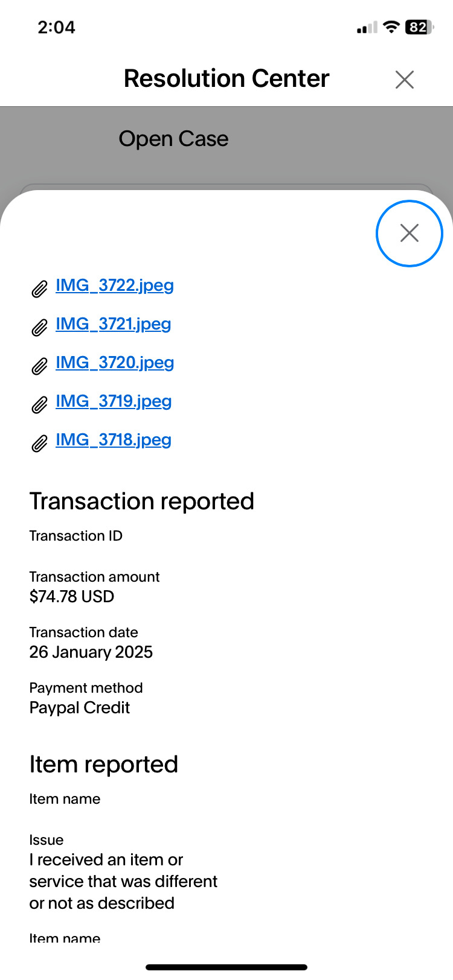453x980 pixels.
Task: Select the paperclip icon beside IMG_3720.jpeg
Action: 39,366
